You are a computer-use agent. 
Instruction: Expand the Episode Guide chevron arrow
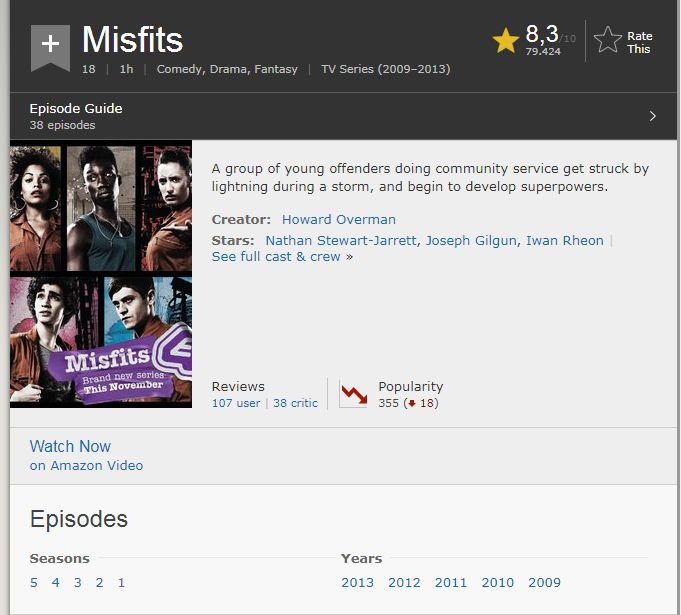pos(653,116)
